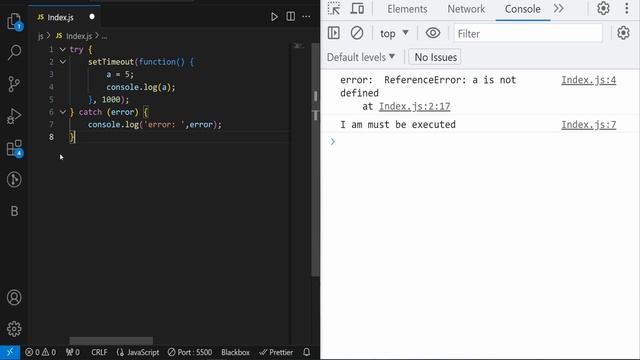Close the unsaved Index.js tab dot

coord(92,17)
